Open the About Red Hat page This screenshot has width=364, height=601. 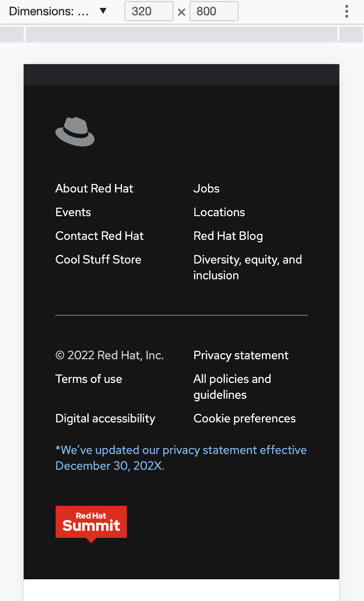[94, 188]
